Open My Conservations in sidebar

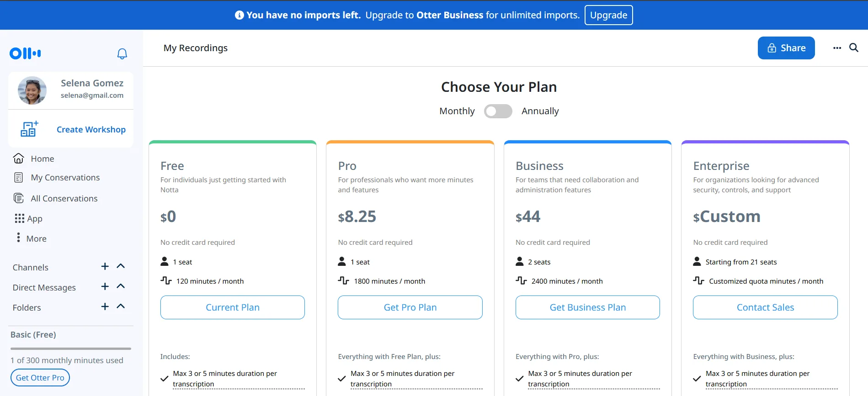65,178
